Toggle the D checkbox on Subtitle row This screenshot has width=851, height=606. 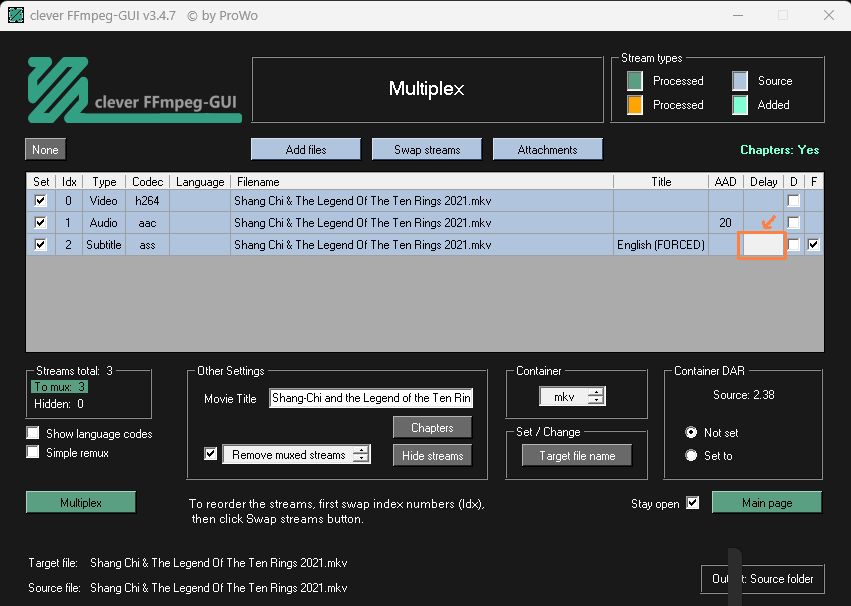coord(793,244)
